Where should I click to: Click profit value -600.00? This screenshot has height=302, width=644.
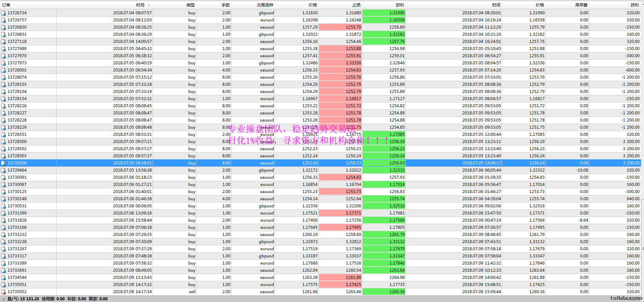(632, 70)
